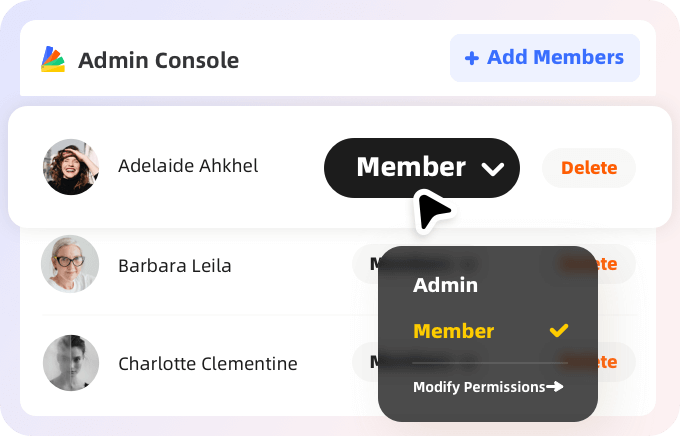
Task: Click the colorful Admin Console logo icon
Action: [53, 59]
